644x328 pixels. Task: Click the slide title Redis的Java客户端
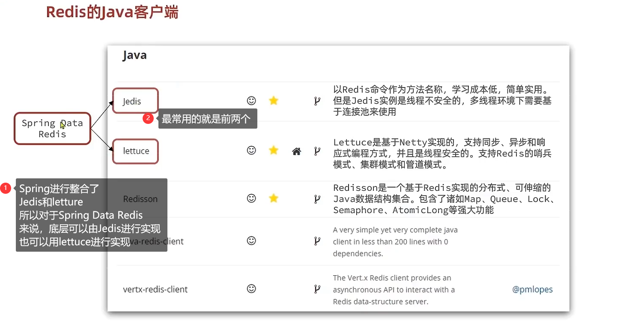click(112, 12)
